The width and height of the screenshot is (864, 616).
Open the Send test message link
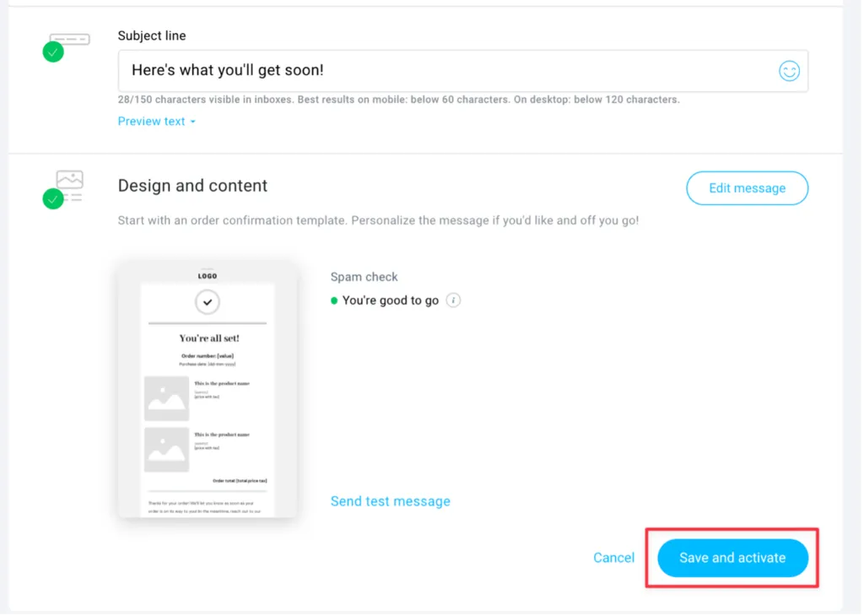[x=391, y=502]
